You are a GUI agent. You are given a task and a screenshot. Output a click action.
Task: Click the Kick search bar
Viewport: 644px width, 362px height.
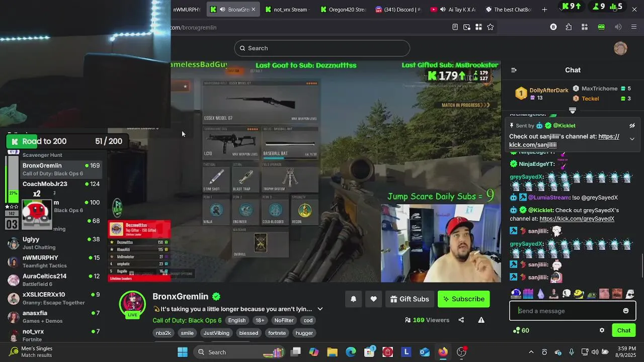pos(322,48)
